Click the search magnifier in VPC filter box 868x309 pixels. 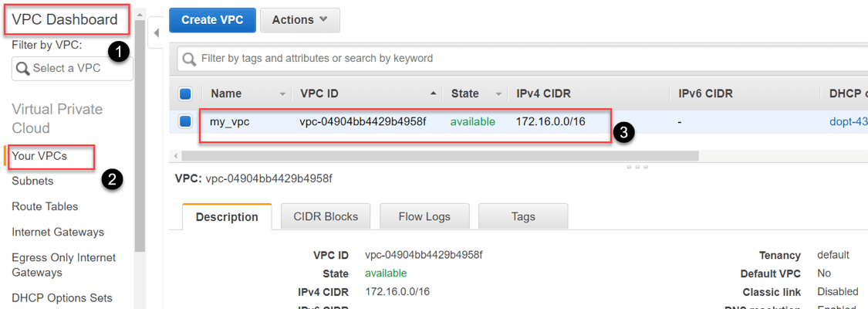[22, 69]
